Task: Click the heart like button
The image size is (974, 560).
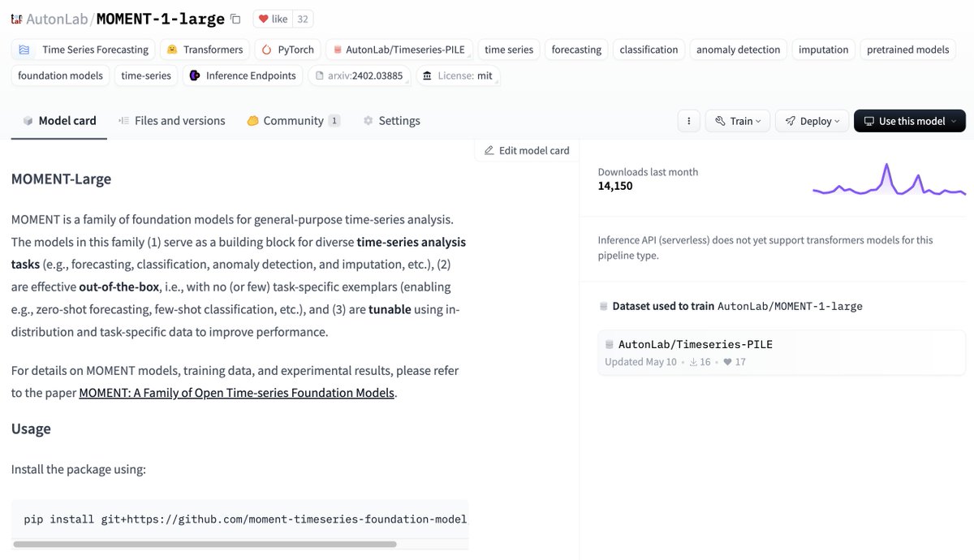Action: (274, 19)
